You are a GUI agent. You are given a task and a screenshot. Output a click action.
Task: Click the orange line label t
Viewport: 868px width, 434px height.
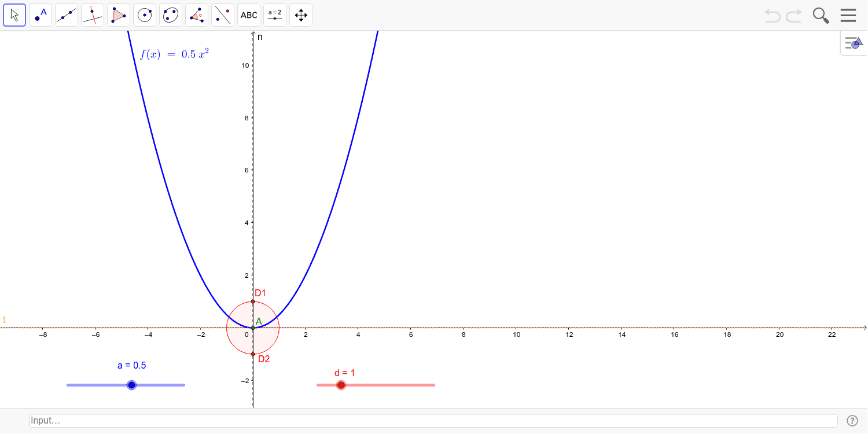pyautogui.click(x=4, y=319)
